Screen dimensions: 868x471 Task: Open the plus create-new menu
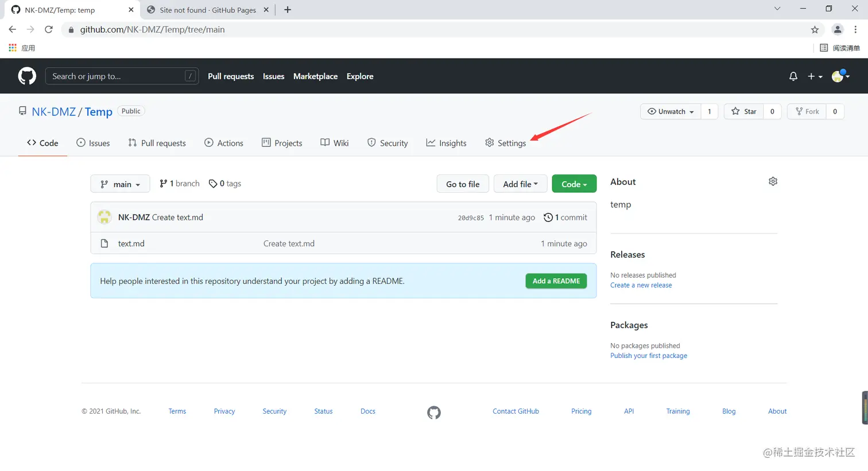[x=815, y=76]
